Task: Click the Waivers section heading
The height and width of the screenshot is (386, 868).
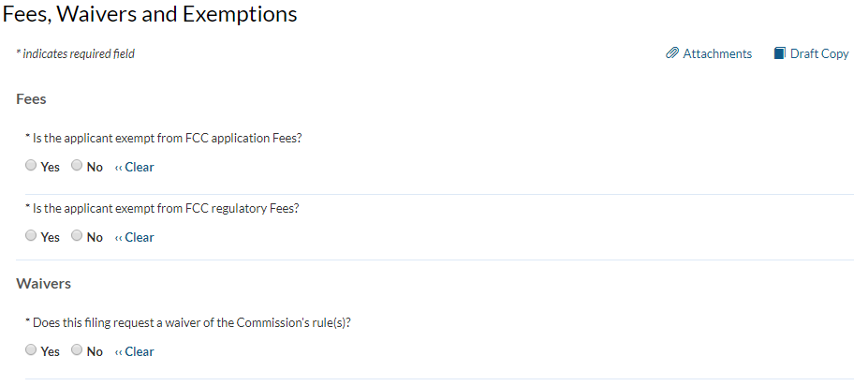Action: (44, 283)
